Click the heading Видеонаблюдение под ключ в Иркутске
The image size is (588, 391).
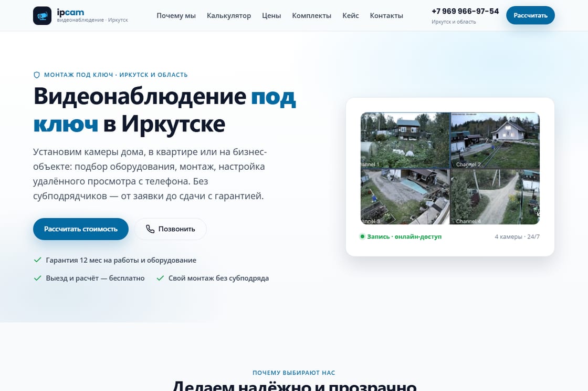(165, 109)
